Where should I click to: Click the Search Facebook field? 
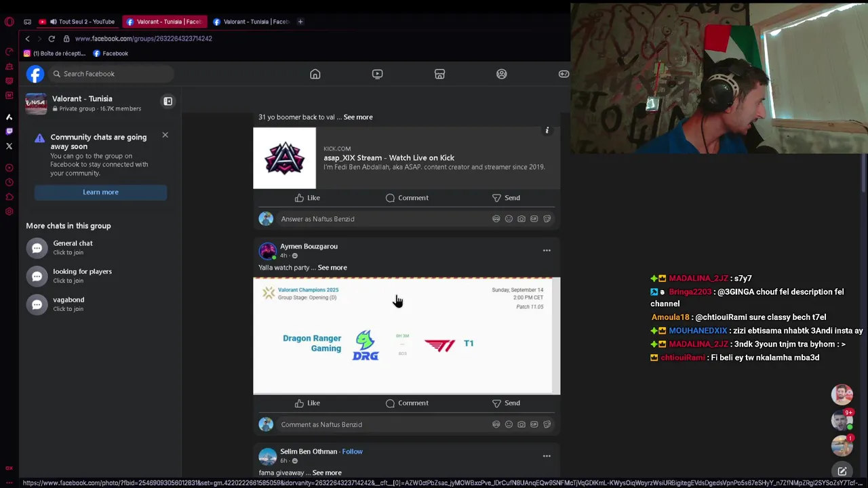point(112,74)
